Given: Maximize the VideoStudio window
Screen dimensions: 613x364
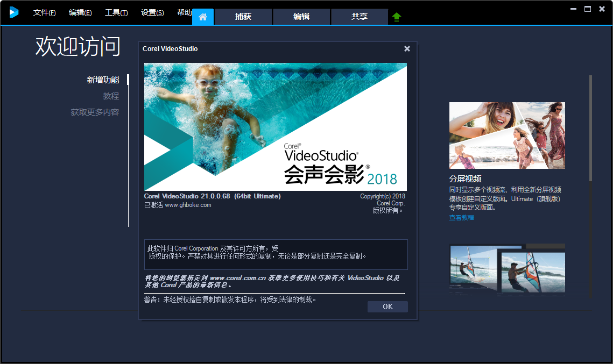Looking at the screenshot, I should (x=588, y=9).
